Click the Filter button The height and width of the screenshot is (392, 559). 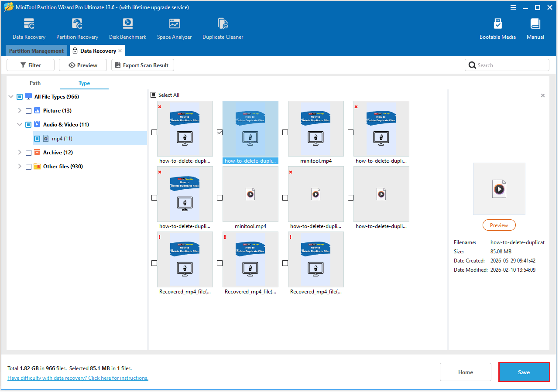(31, 65)
